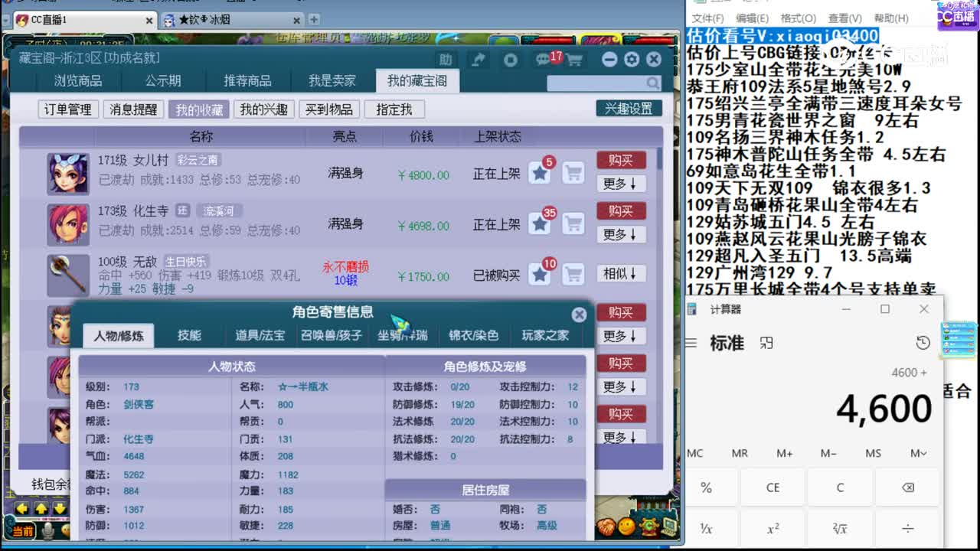This screenshot has height=551, width=980.
Task: Click the share arrow icon in the shop header
Action: click(479, 60)
